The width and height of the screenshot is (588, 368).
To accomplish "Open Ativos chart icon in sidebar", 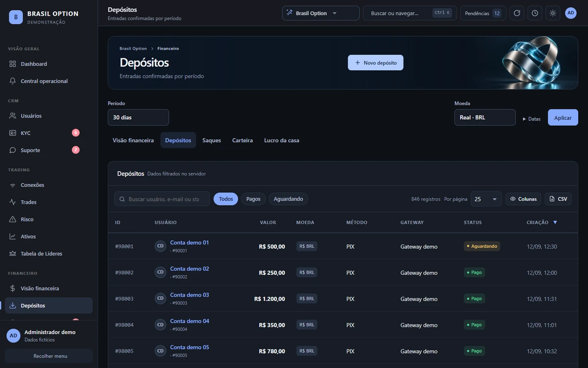I will tap(13, 237).
